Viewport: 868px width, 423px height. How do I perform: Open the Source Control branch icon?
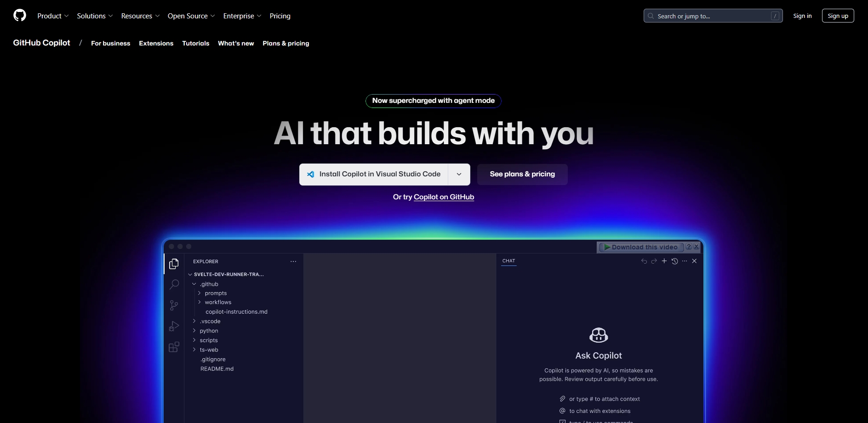[174, 305]
